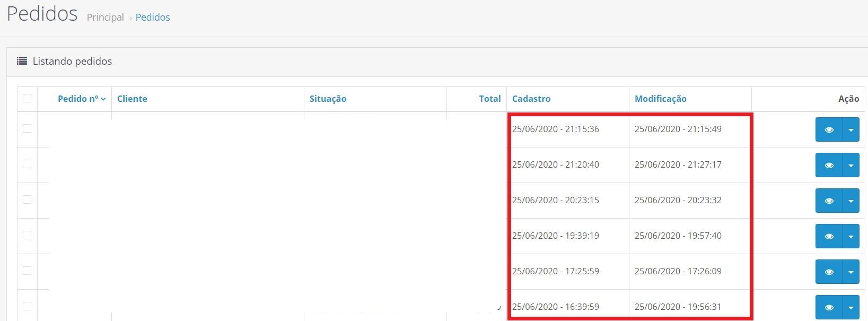Open the order registered at 17:25:59 via eye icon
Image resolution: width=868 pixels, height=321 pixels.
click(829, 272)
